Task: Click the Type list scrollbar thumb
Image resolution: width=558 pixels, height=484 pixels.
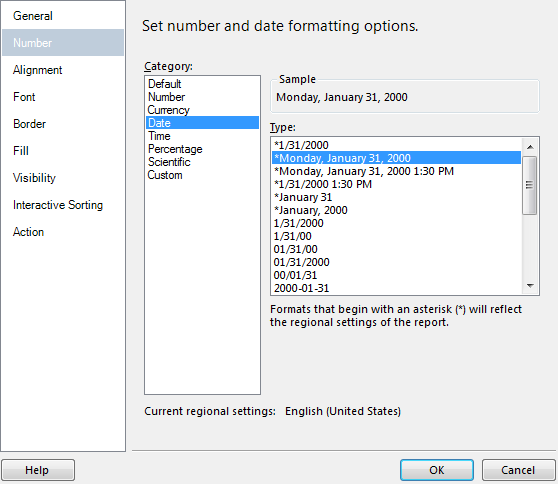Action: pos(530,185)
